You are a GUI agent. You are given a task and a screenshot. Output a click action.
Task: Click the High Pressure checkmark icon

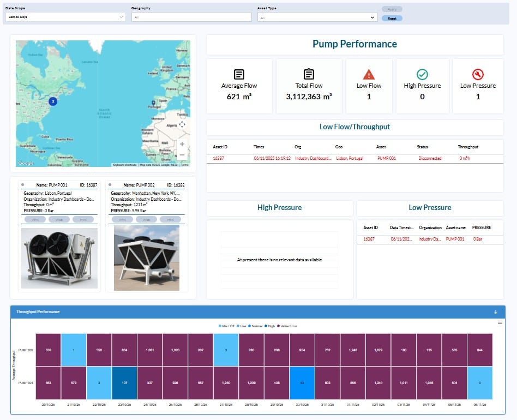click(422, 75)
